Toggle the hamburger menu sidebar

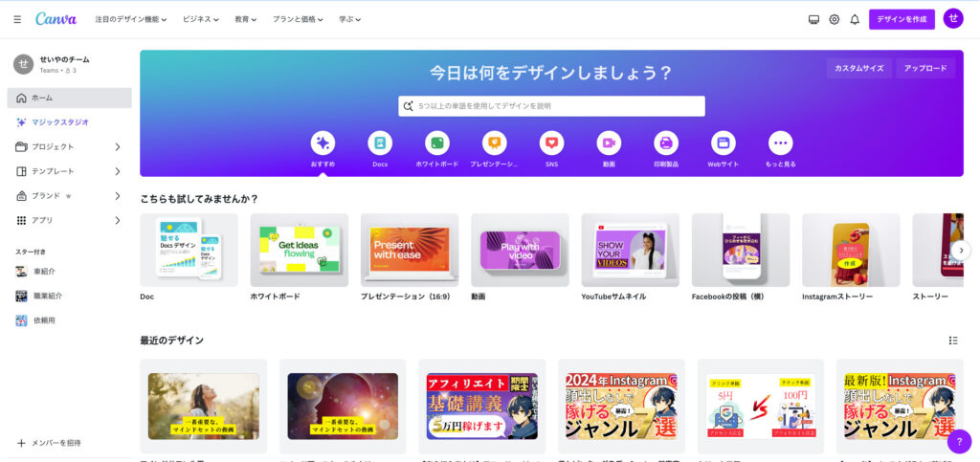coord(17,19)
